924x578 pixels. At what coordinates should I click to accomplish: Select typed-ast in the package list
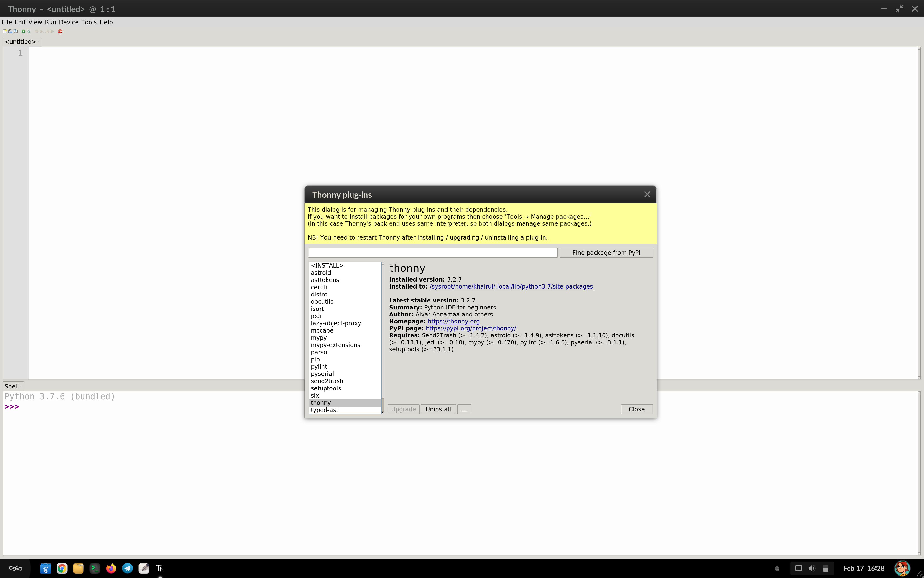[x=345, y=410]
